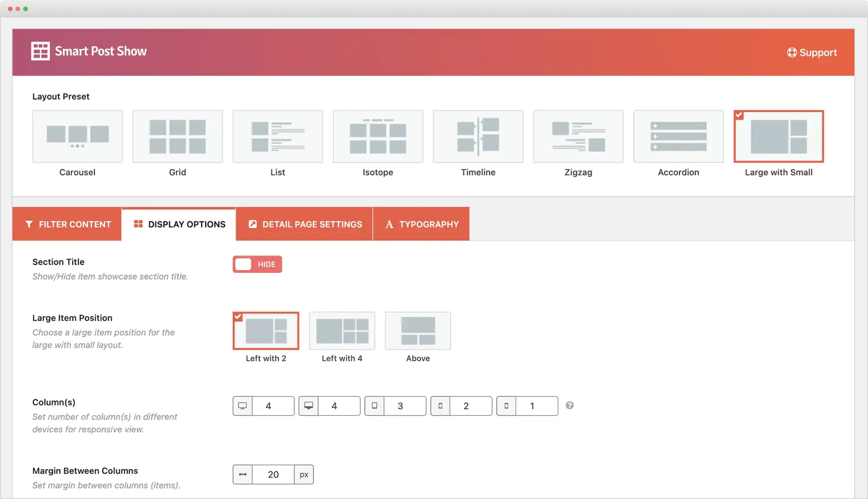The width and height of the screenshot is (868, 499).
Task: Click the margin between columns value field
Action: point(273,474)
